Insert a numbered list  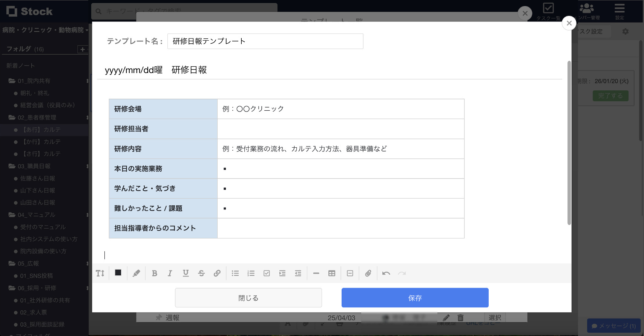[251, 273]
